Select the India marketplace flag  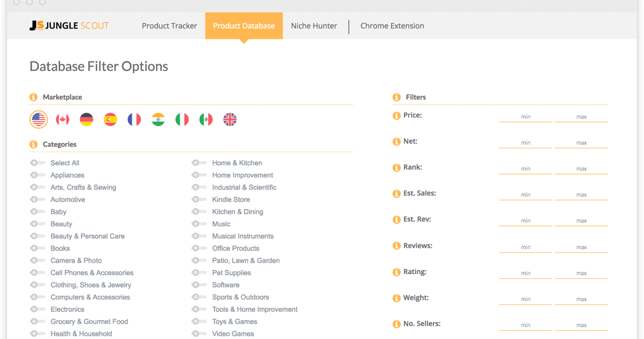point(158,120)
